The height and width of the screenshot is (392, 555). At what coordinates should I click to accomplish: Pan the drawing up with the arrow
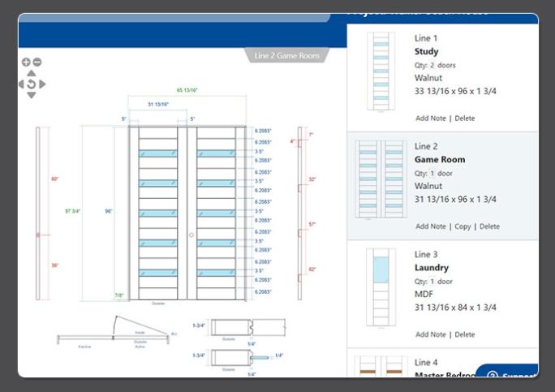click(32, 73)
